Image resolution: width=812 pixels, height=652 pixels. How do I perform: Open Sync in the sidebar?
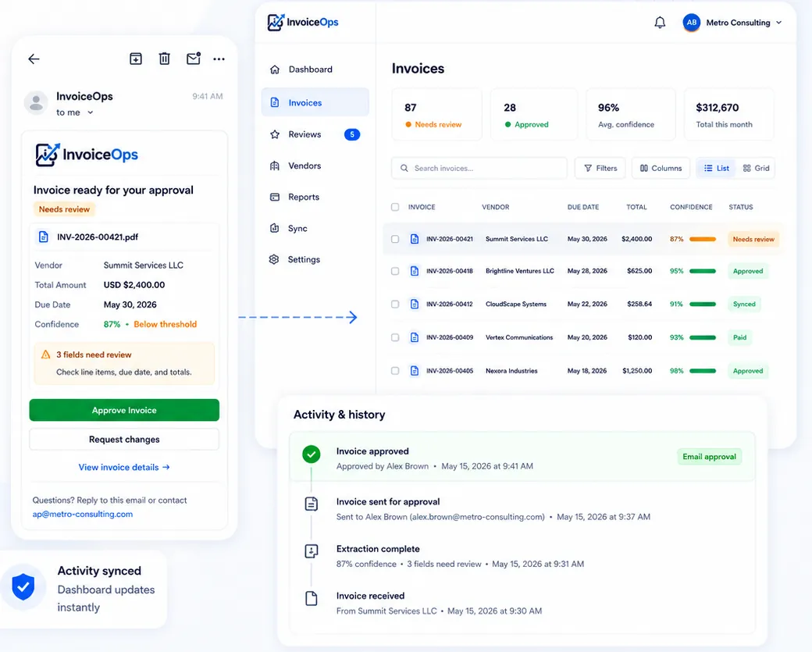(315, 228)
